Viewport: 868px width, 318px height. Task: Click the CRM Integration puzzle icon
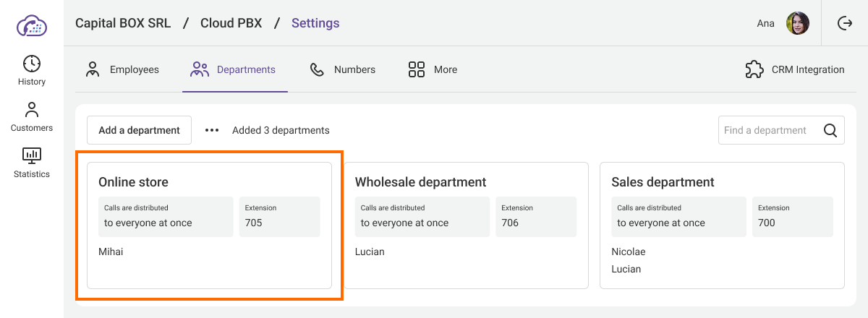tap(754, 69)
